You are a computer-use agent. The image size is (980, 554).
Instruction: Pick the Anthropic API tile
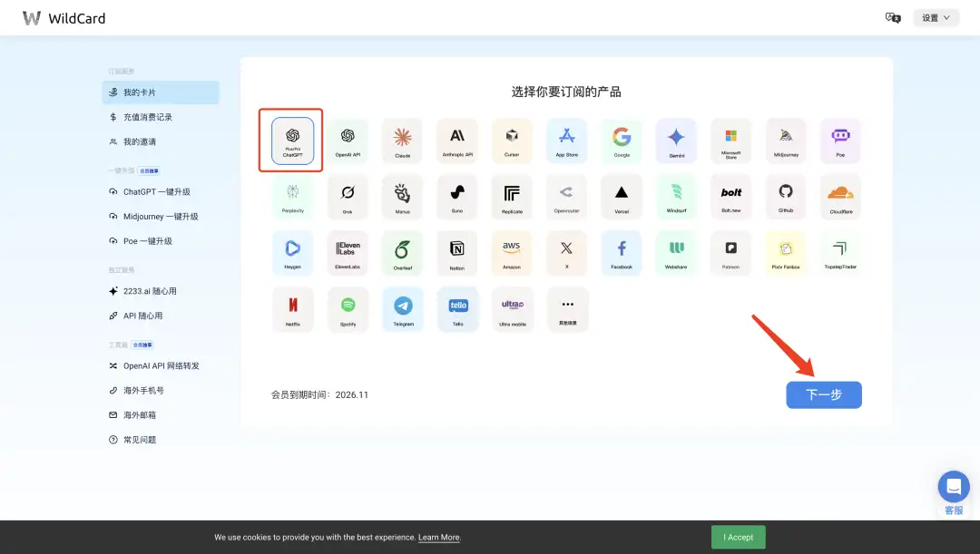pyautogui.click(x=457, y=141)
